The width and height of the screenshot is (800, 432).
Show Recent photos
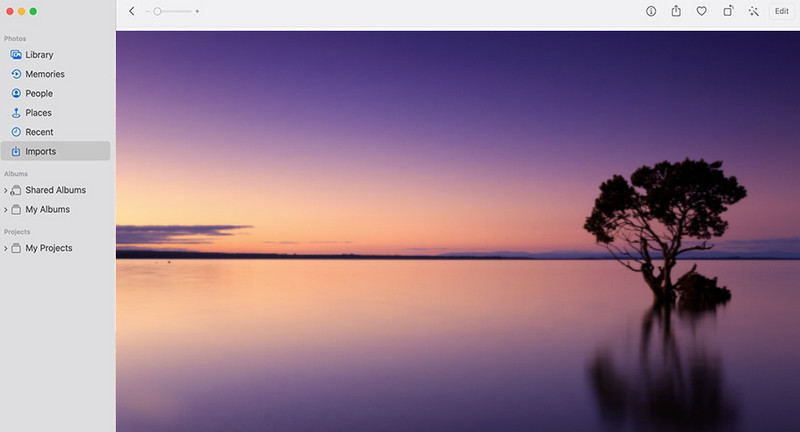coord(39,132)
